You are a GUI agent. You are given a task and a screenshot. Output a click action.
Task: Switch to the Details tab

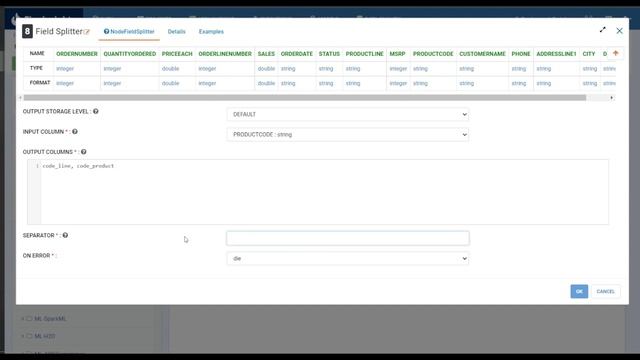pyautogui.click(x=176, y=31)
